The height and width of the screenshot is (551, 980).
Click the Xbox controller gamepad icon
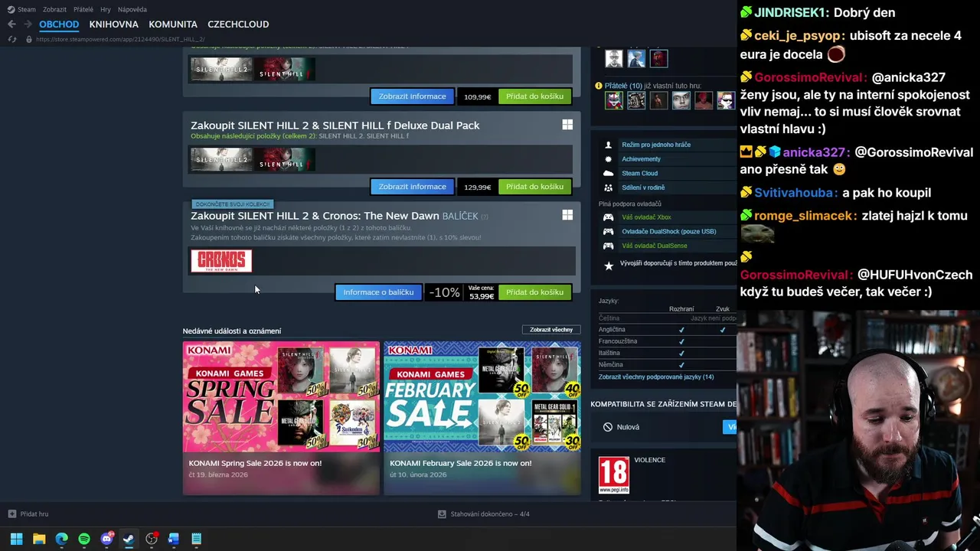coord(609,217)
